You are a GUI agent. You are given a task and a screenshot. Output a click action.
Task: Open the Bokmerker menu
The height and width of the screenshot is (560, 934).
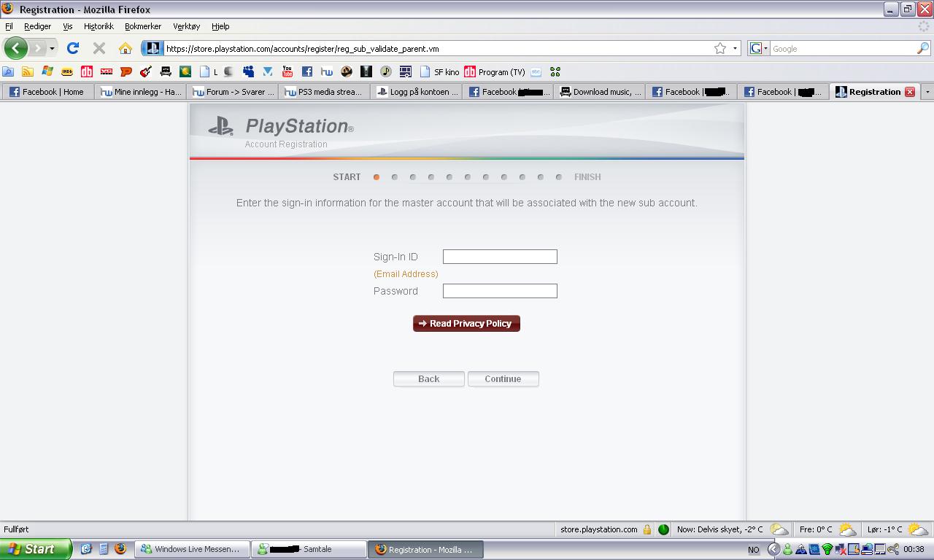click(143, 26)
